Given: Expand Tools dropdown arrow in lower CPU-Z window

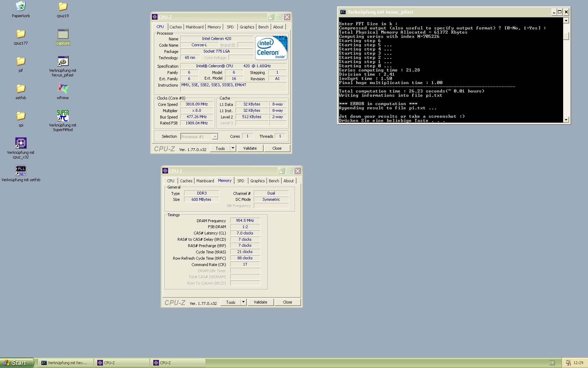Looking at the screenshot, I should 243,302.
